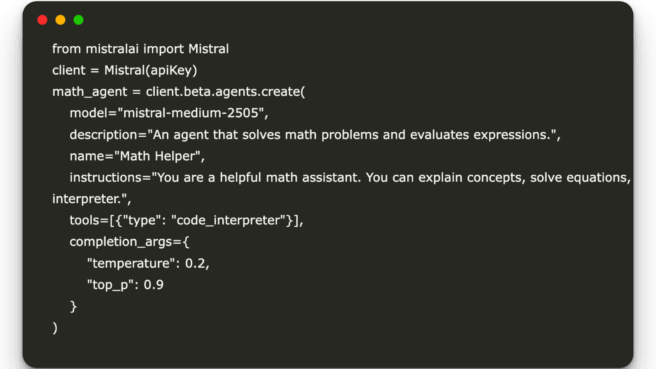Click the wrapped line 'interpreter.",'
This screenshot has height=369, width=656.
(x=92, y=199)
